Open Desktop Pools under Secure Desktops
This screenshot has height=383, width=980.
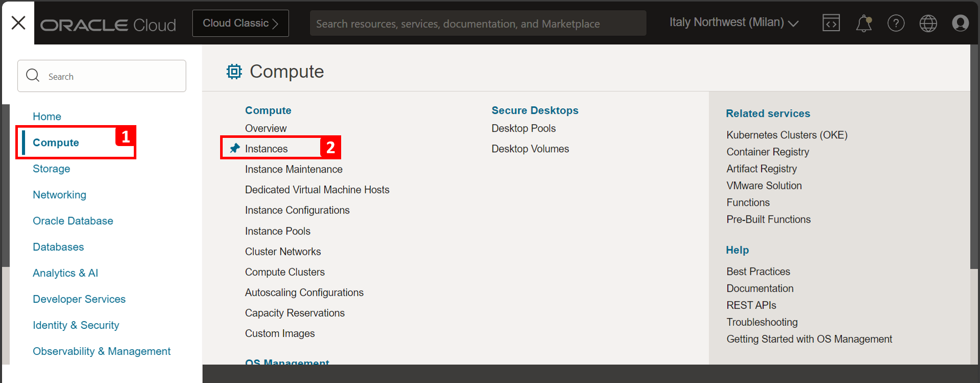(523, 128)
